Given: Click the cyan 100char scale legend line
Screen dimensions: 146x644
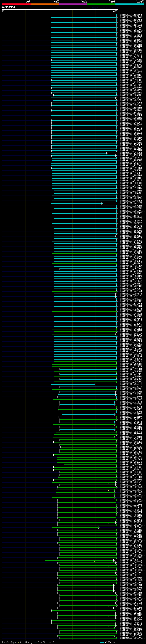Looking at the screenshot, I should tap(102, 642).
